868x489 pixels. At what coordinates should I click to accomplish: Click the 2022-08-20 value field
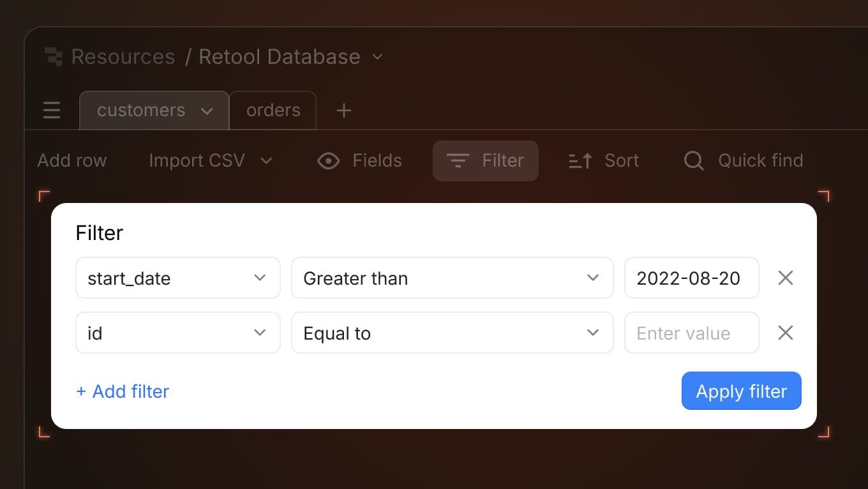coord(692,278)
